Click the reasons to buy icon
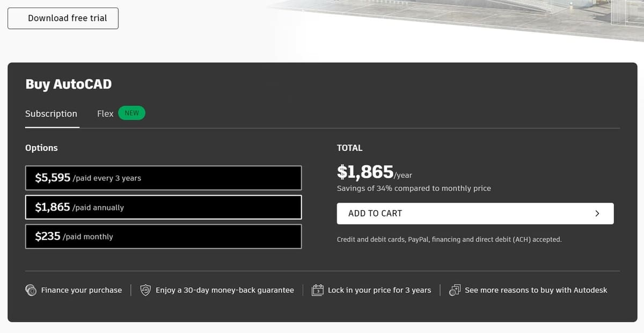This screenshot has width=644, height=333. click(x=455, y=290)
